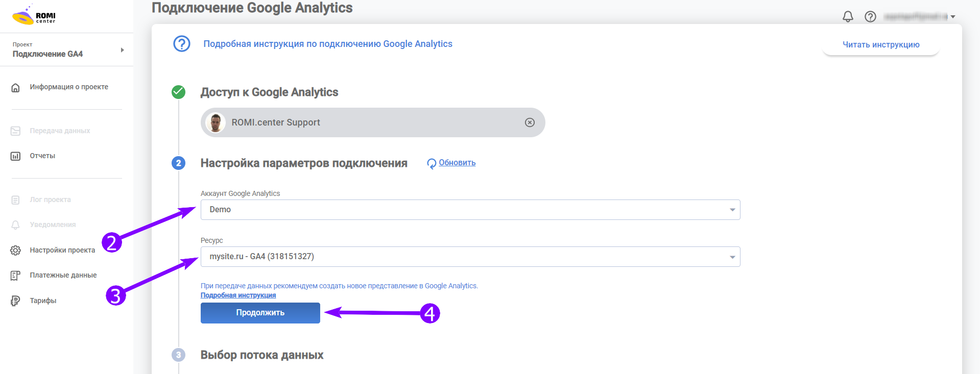980x374 pixels.
Task: Click the green completed step checkmark
Action: click(178, 92)
